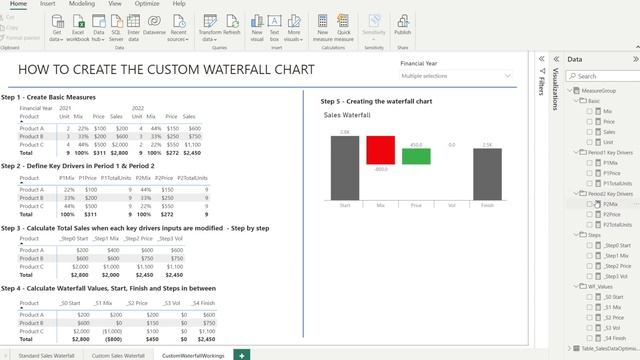Select the gray Finish waterfall bar
The height and width of the screenshot is (360, 640).
pos(487,174)
